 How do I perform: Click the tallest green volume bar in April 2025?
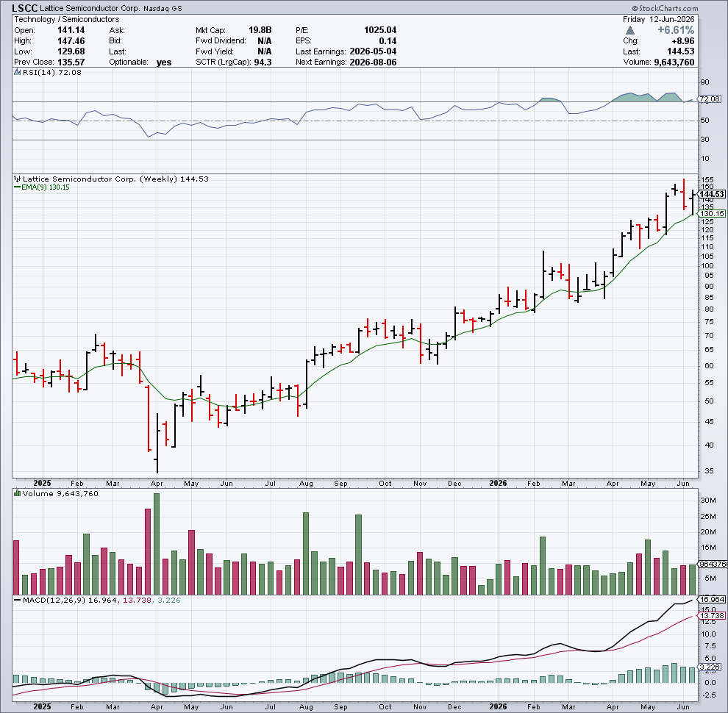157,543
